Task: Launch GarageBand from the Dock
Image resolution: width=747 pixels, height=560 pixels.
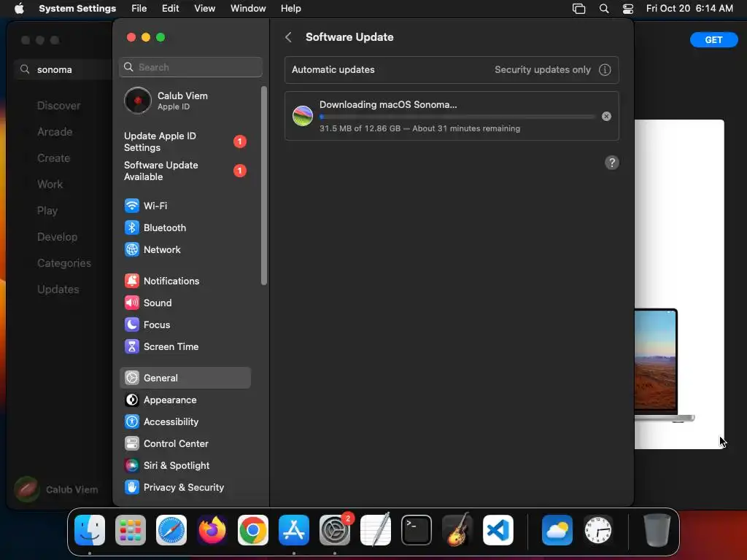Action: tap(457, 530)
